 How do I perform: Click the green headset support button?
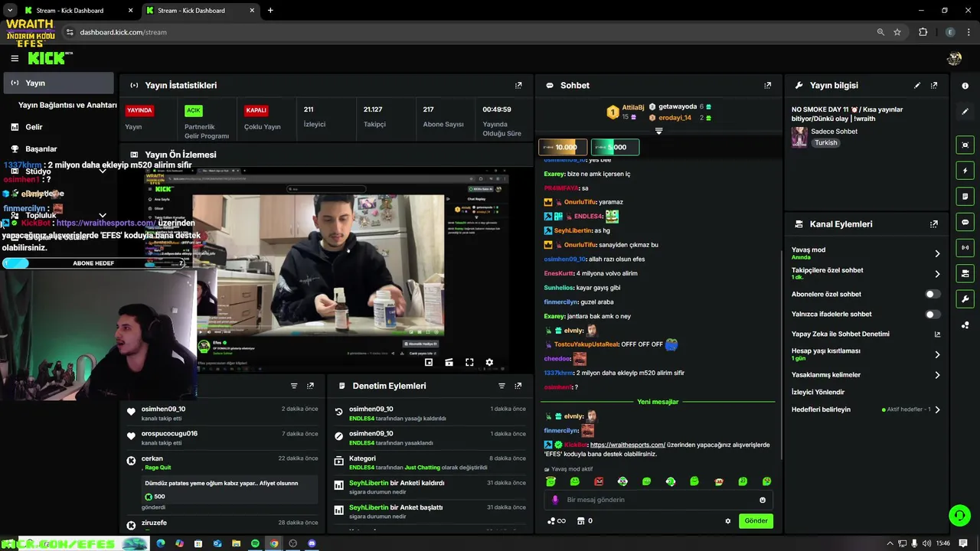click(x=959, y=516)
